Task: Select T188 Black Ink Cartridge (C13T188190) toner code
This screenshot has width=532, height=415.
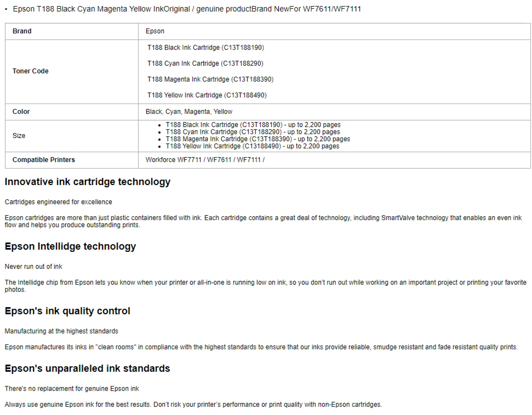Action: click(x=206, y=47)
